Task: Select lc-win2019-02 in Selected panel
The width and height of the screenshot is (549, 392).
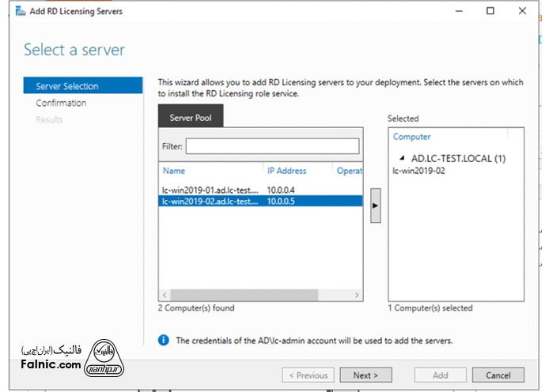Action: pyautogui.click(x=418, y=170)
